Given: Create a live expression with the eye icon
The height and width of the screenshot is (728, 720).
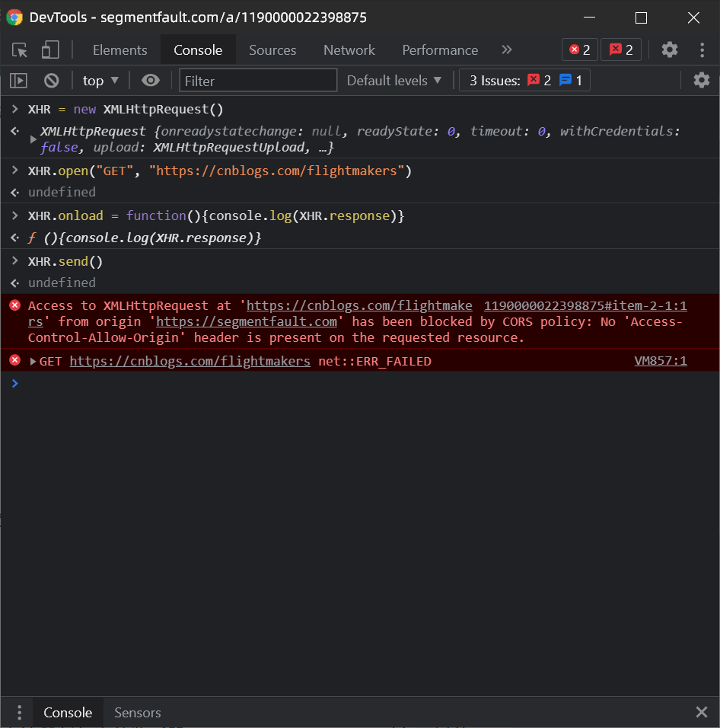Looking at the screenshot, I should point(150,80).
